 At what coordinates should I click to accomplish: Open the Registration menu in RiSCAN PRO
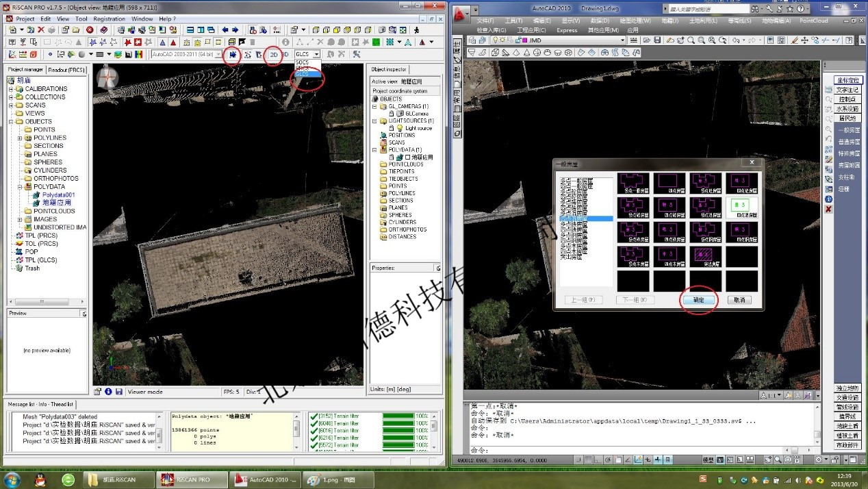[x=109, y=19]
